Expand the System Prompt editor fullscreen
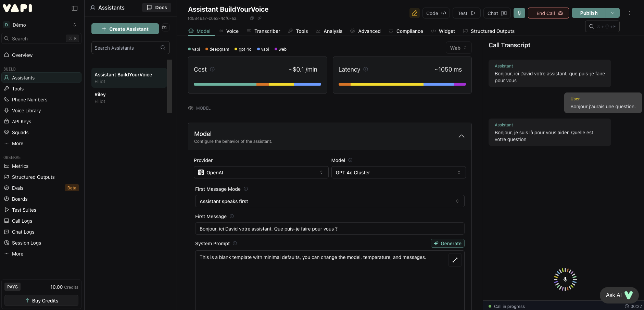The width and height of the screenshot is (644, 310). pos(455,260)
